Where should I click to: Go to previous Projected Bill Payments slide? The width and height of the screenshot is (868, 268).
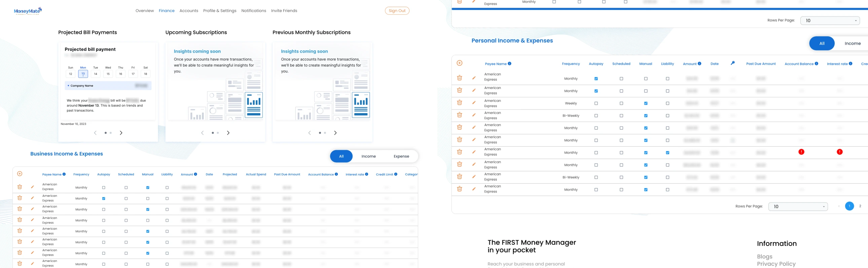pos(95,133)
